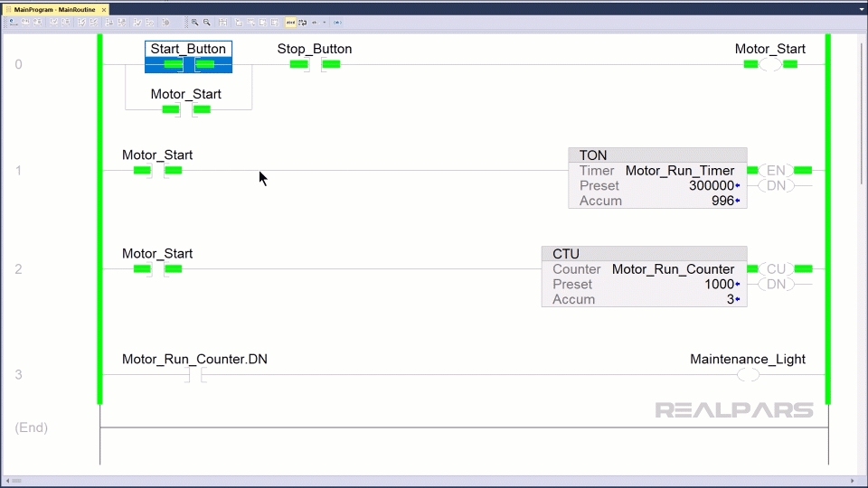
Task: Select the Motor_Start contact on rung 1
Action: [x=157, y=171]
